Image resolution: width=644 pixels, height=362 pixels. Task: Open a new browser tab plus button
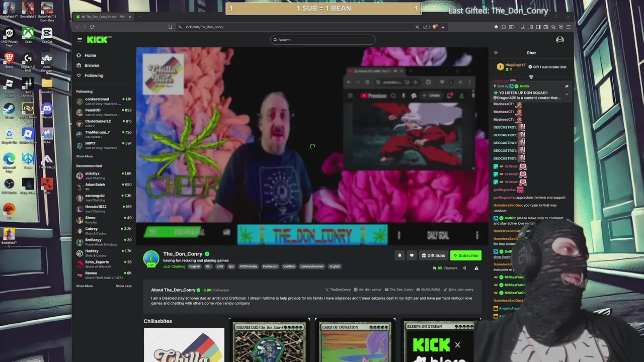139,17
